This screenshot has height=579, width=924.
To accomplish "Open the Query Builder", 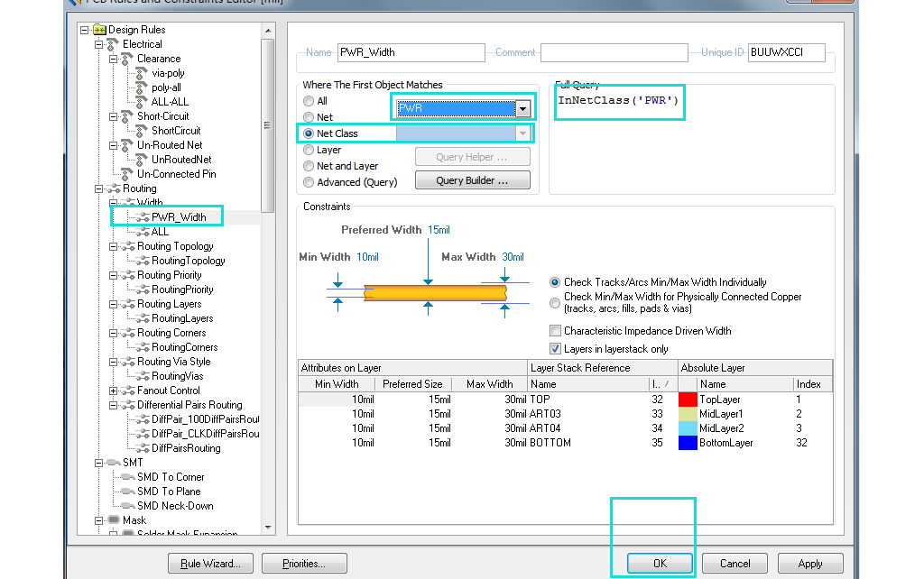I will point(473,180).
